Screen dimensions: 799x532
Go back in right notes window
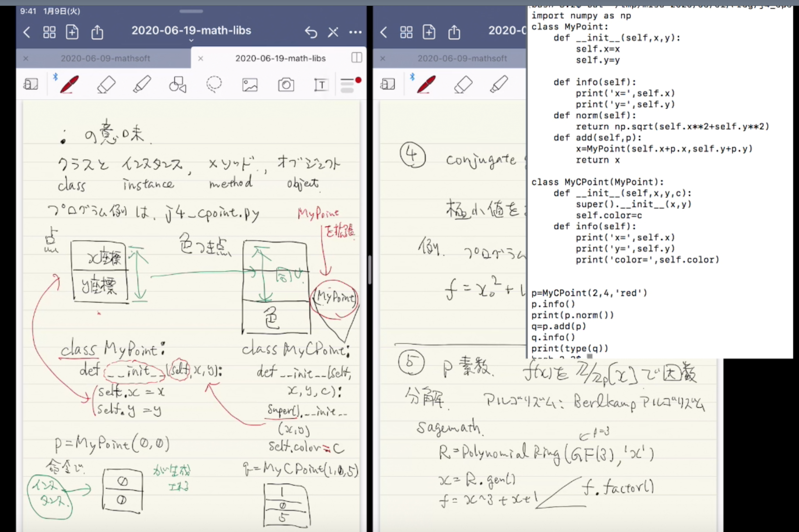pos(383,32)
